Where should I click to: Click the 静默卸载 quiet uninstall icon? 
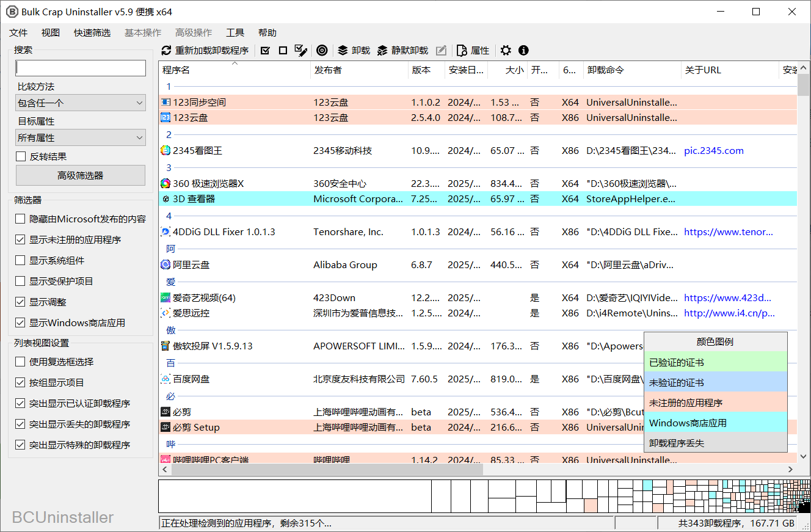tap(382, 51)
